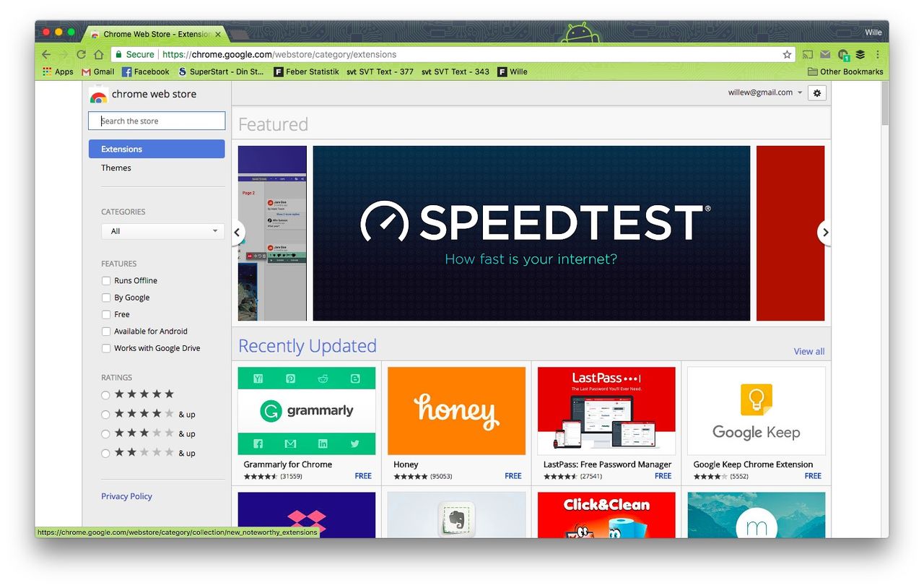This screenshot has height=588, width=924.
Task: Click the stacked layers extension icon
Action: coord(860,54)
